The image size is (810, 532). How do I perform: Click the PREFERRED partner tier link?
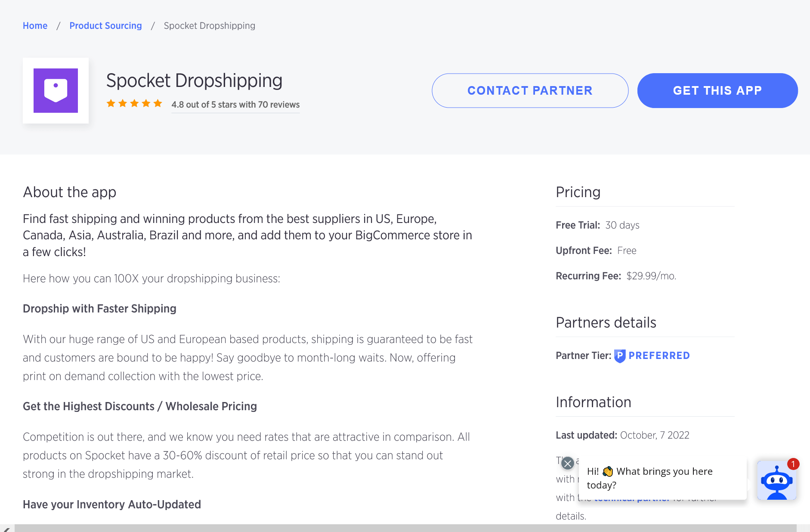click(659, 356)
